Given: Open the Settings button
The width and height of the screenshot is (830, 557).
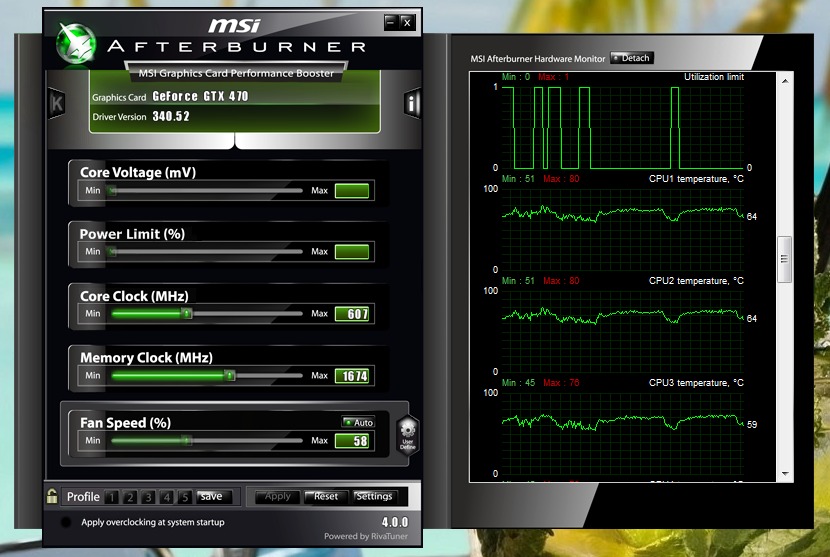Looking at the screenshot, I should point(374,497).
